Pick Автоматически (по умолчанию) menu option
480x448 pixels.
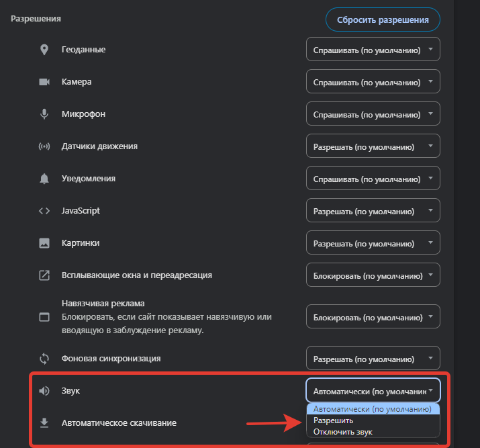tap(373, 409)
